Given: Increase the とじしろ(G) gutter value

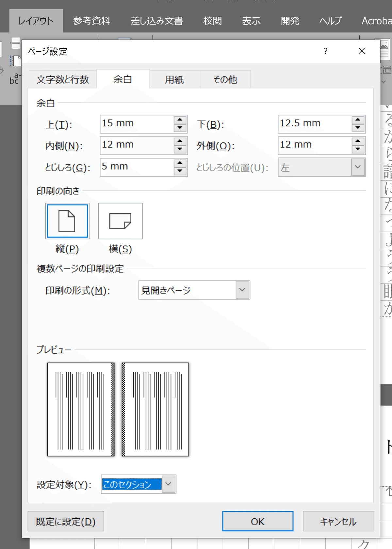Looking at the screenshot, I should click(180, 163).
